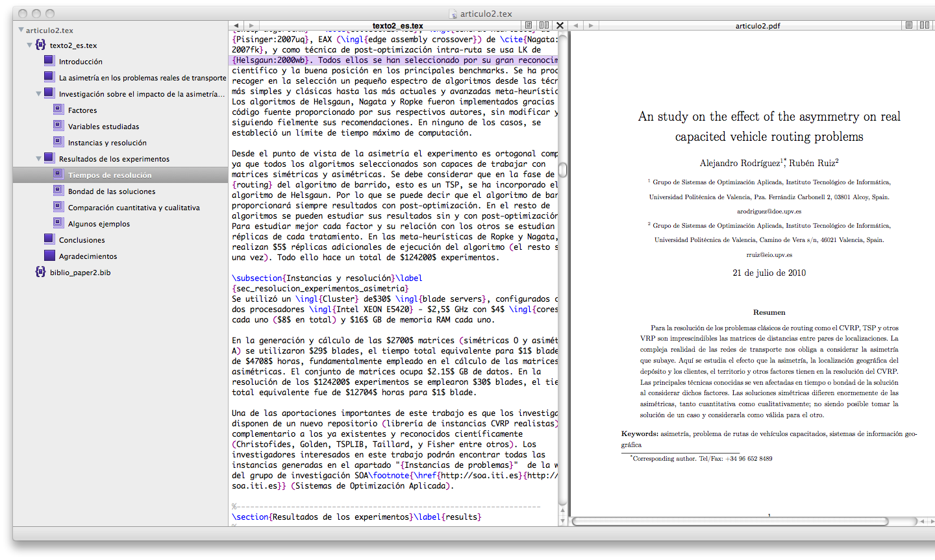
Task: Open biblio_paper2.bib file in the outline
Action: click(x=80, y=273)
